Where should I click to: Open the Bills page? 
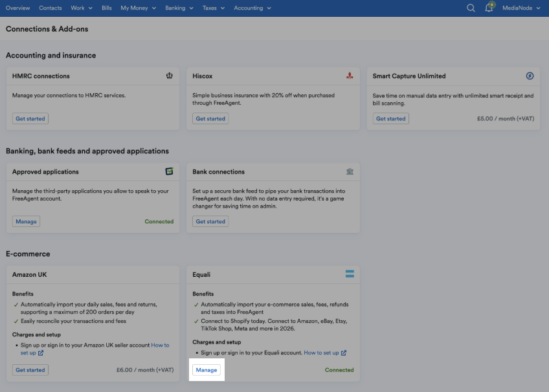click(x=106, y=8)
